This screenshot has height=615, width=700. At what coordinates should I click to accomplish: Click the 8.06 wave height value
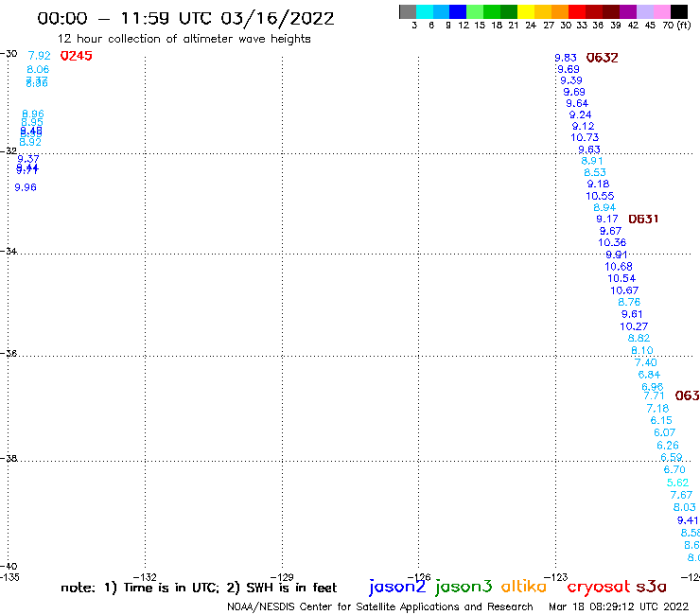click(x=38, y=69)
